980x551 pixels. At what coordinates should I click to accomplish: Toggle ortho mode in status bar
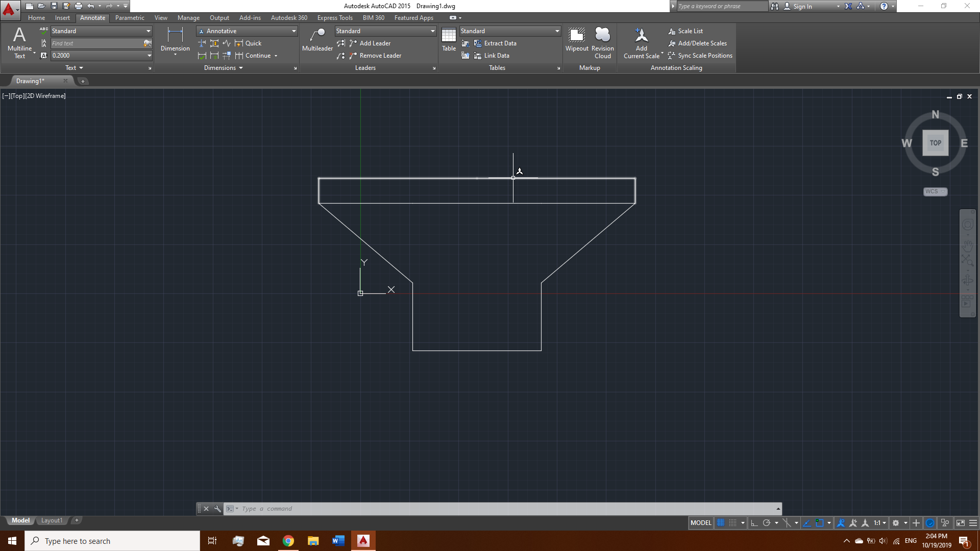[754, 523]
